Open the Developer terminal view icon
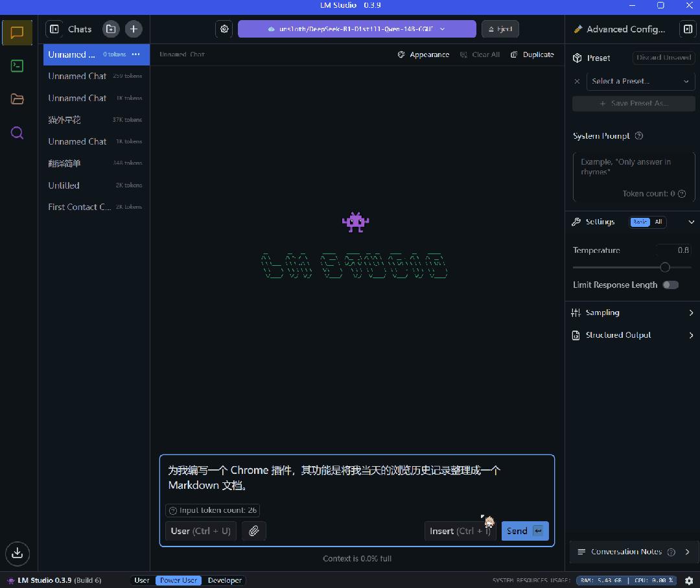Viewport: 700px width, 588px height. coord(17,66)
